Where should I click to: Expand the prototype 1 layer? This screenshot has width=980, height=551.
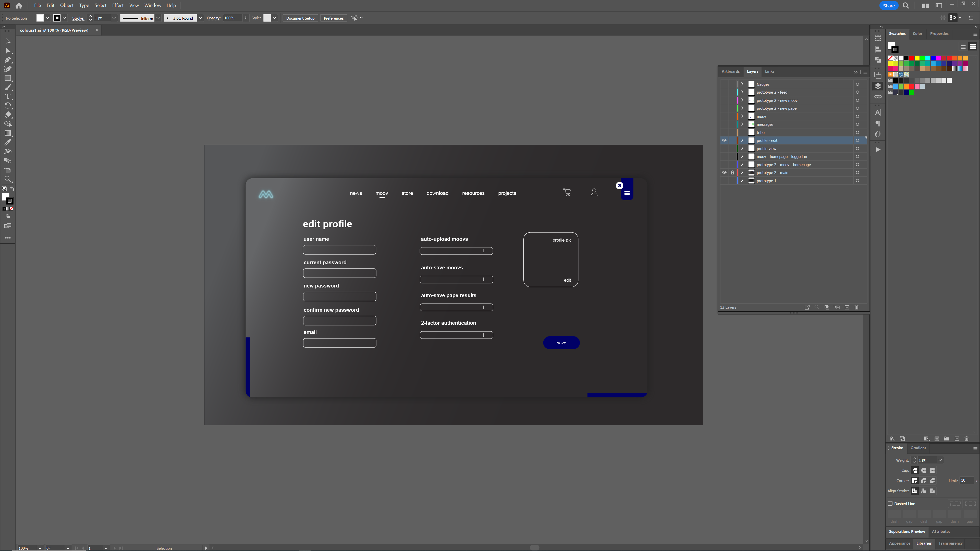click(742, 181)
